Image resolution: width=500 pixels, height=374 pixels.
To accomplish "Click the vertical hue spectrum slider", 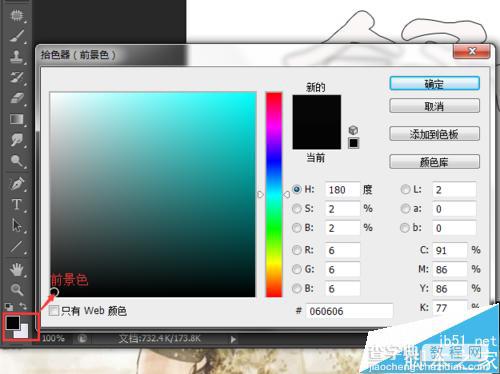I will click(274, 195).
